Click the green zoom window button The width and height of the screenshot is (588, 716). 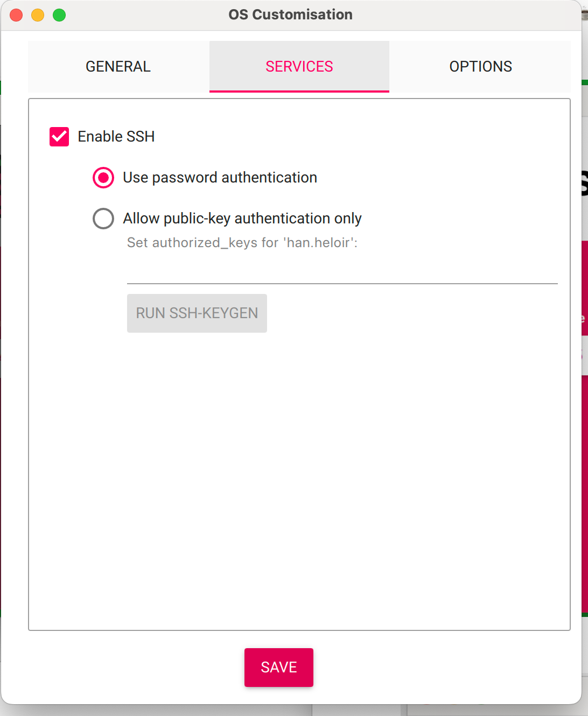[59, 15]
